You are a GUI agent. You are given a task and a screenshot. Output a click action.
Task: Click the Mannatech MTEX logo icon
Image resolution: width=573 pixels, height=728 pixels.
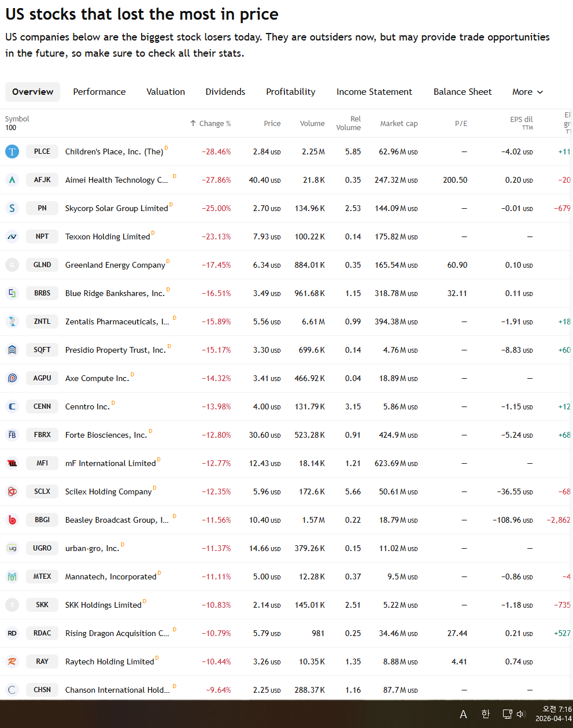(12, 577)
